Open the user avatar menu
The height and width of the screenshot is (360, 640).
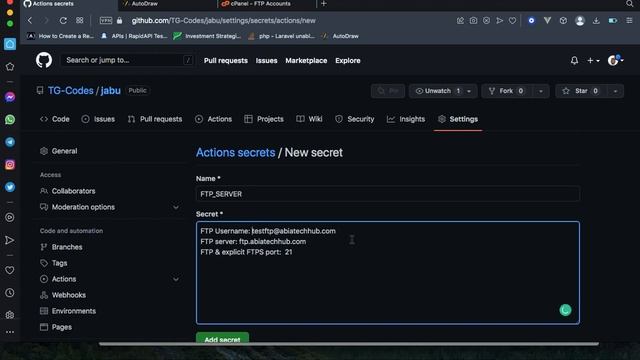click(616, 60)
